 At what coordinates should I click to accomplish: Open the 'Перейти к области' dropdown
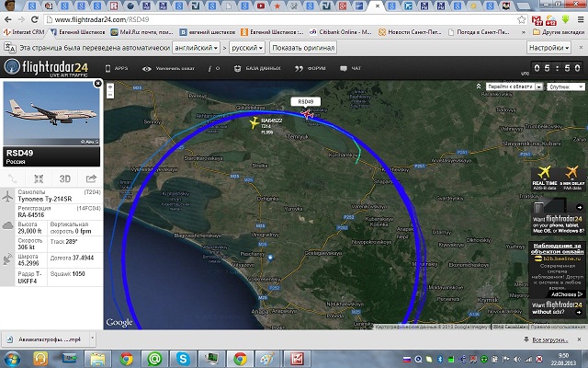tap(514, 86)
